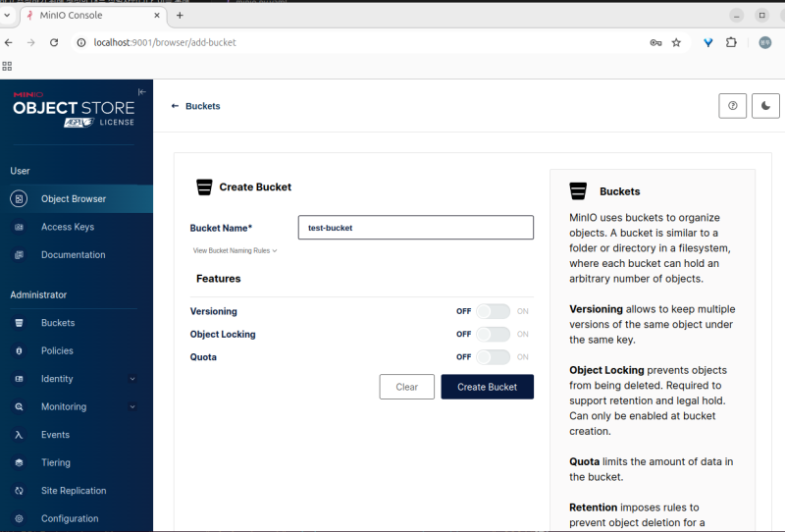Viewport: 785px width, 532px height.
Task: Expand View Bucket Naming Rules
Action: (x=235, y=250)
